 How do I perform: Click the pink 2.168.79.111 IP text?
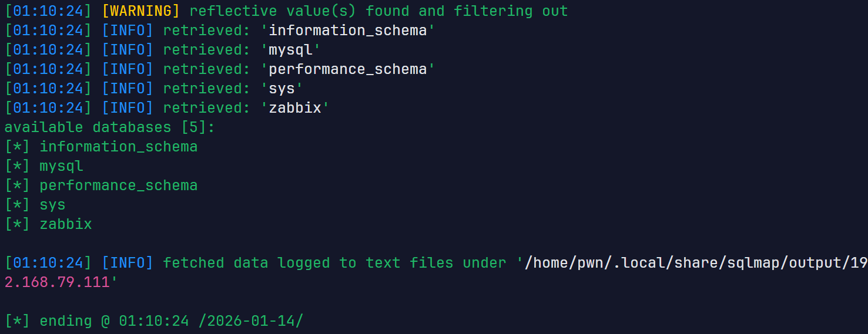[x=57, y=282]
